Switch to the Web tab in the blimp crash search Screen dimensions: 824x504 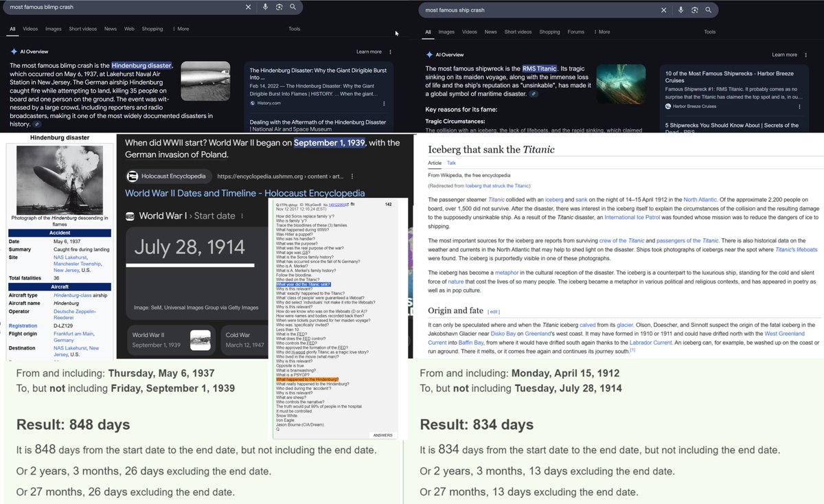coord(129,29)
